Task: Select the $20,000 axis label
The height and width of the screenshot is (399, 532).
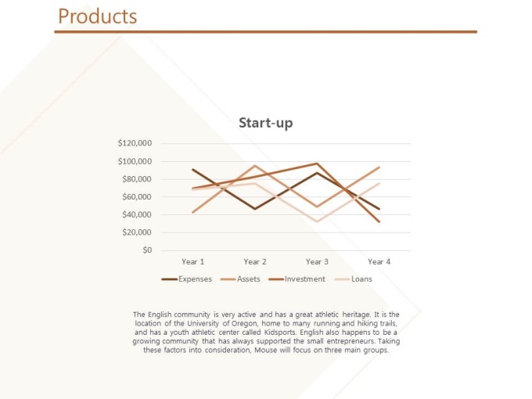Action: click(x=136, y=232)
